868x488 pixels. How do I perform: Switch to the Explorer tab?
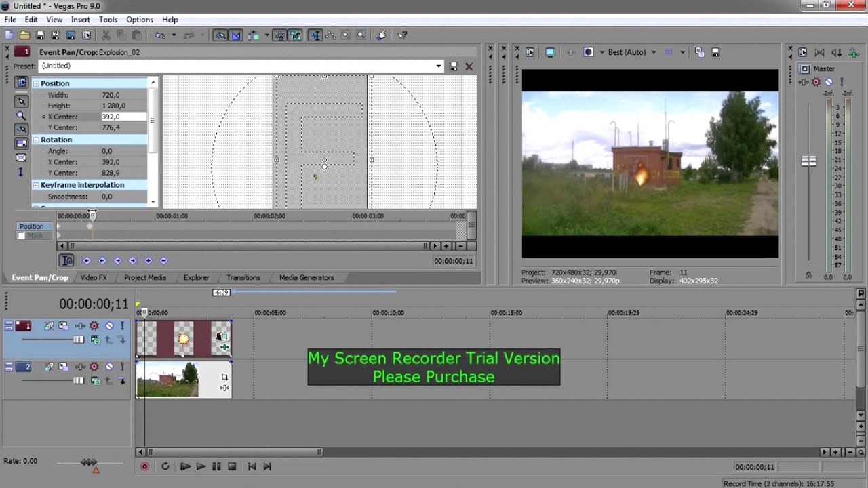click(197, 277)
